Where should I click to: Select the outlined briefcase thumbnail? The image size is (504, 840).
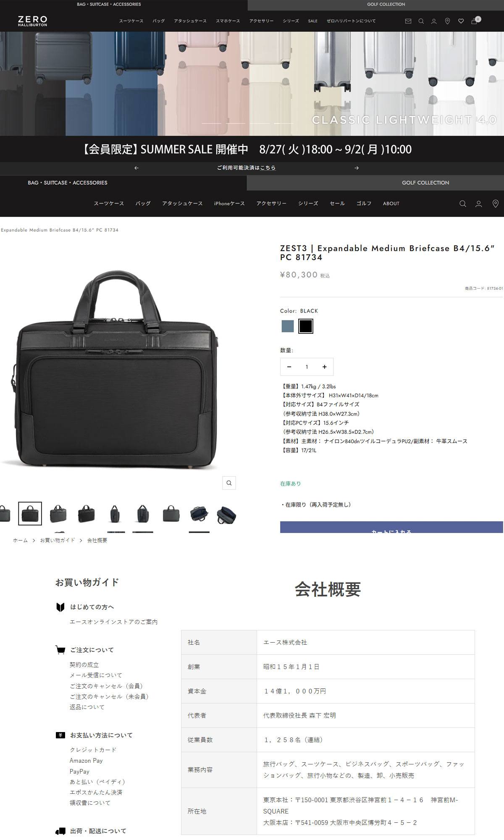30,513
